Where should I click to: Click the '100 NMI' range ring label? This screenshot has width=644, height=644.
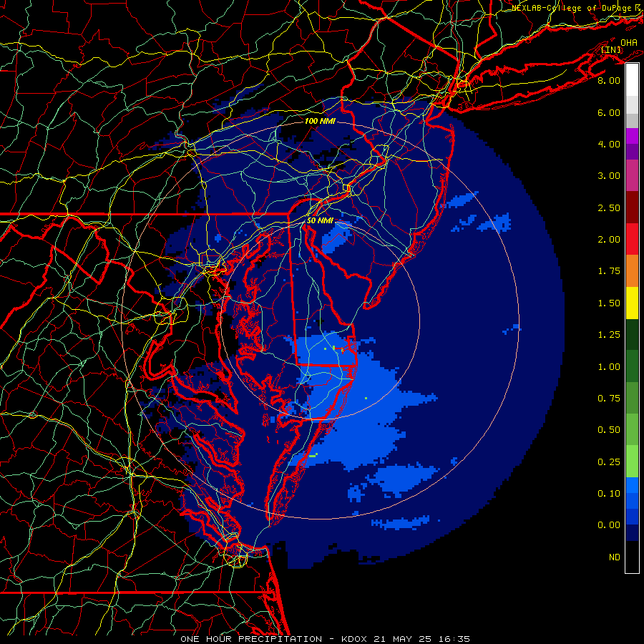[320, 121]
